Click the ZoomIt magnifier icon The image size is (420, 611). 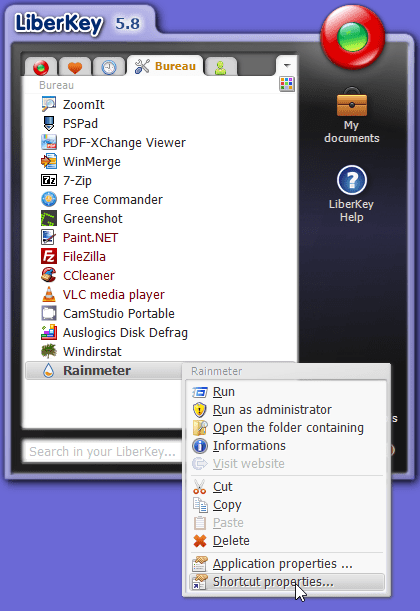(49, 104)
